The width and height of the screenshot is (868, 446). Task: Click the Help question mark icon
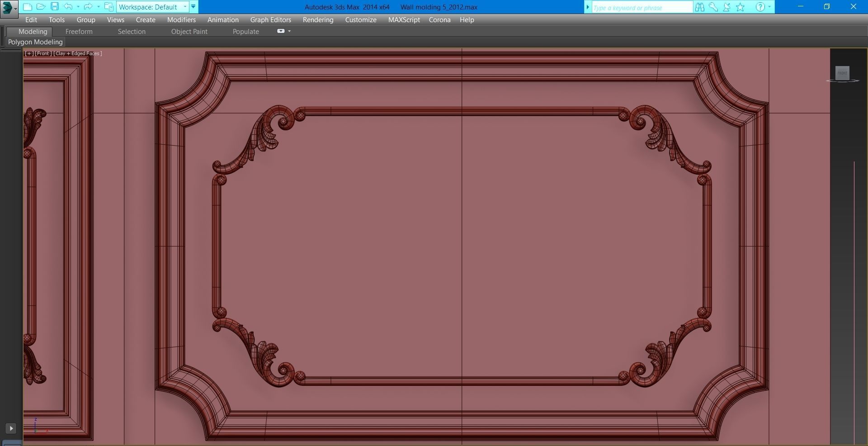pyautogui.click(x=760, y=7)
